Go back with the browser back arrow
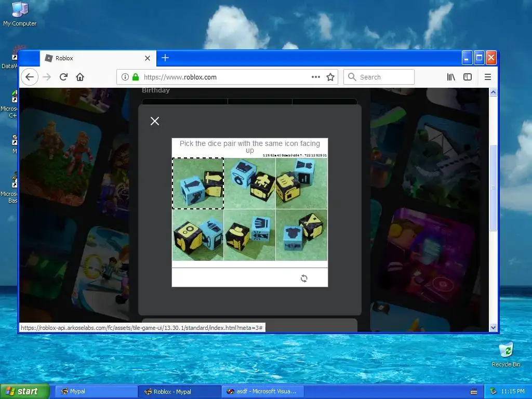Viewport: 532px width, 399px height. [30, 77]
